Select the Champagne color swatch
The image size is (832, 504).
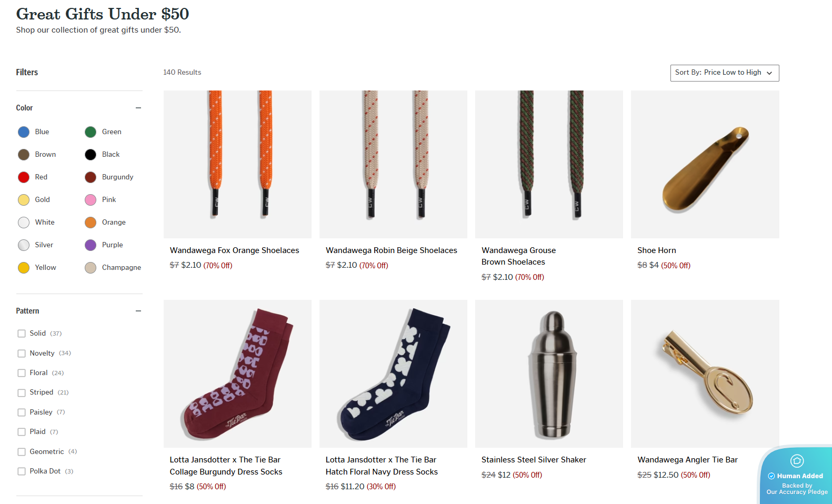pos(91,268)
